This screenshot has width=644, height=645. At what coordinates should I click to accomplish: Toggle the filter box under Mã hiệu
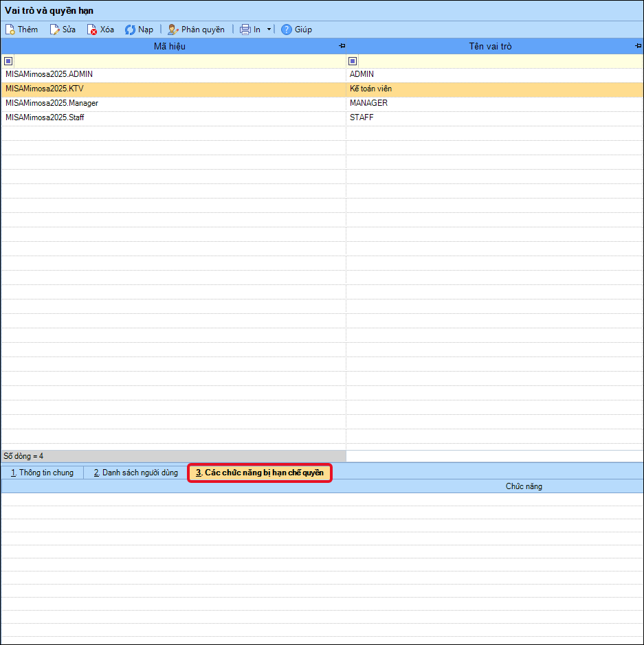(8, 61)
